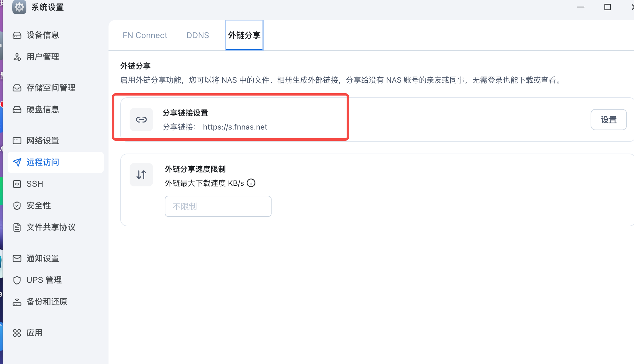Switch to the FN Connect tab
The width and height of the screenshot is (634, 364).
click(x=145, y=35)
